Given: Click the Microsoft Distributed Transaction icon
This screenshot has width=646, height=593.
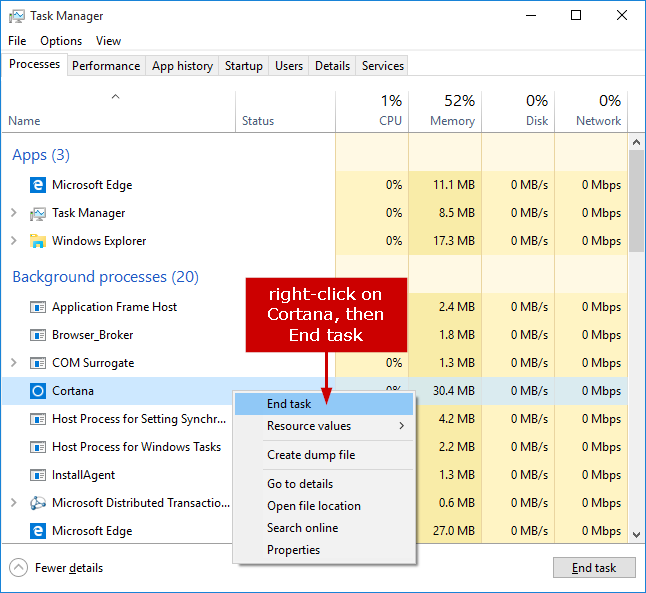Looking at the screenshot, I should tap(38, 503).
